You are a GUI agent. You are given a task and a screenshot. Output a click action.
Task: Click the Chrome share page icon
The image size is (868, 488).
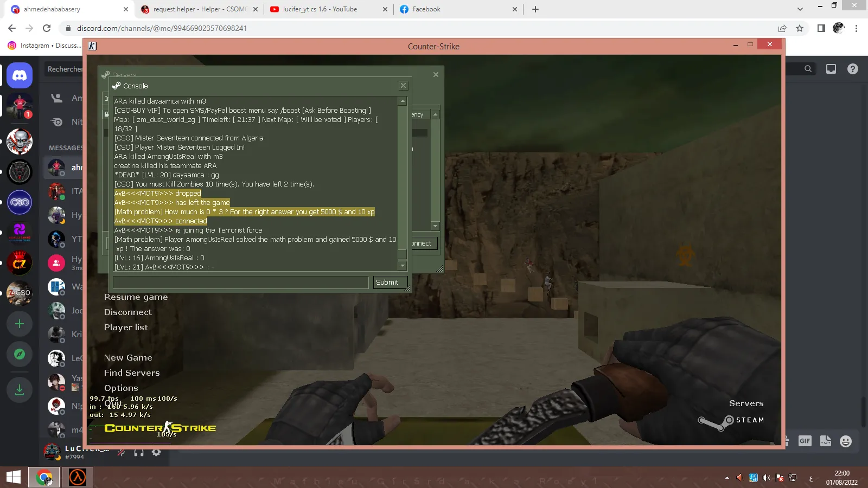[x=782, y=28]
